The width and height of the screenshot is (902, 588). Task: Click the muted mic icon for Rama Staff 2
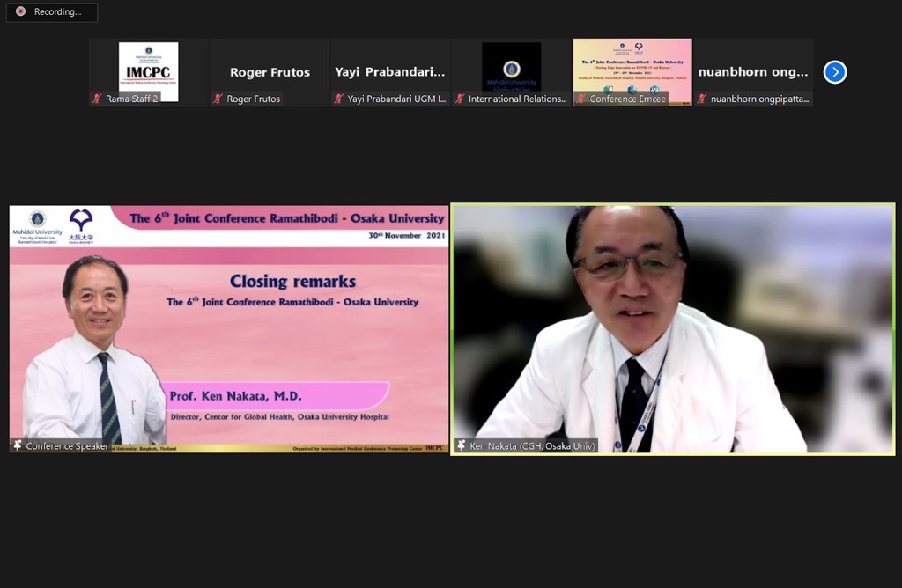(97, 99)
